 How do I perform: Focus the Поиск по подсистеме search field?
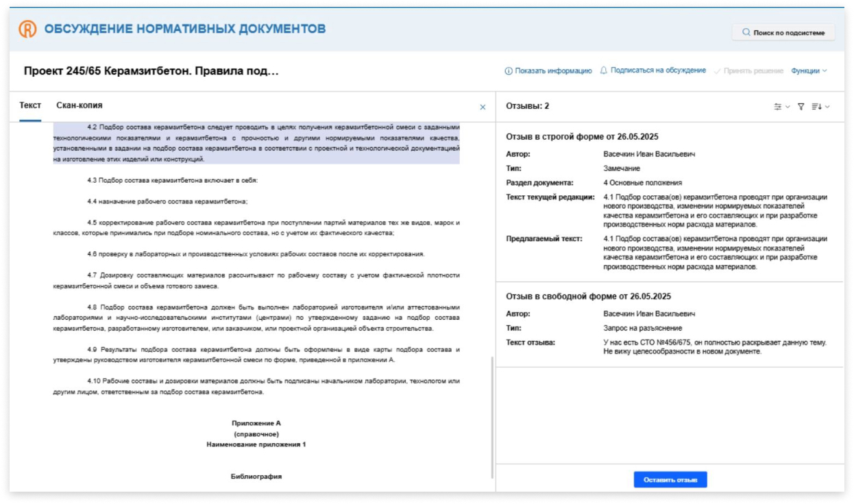tap(783, 32)
